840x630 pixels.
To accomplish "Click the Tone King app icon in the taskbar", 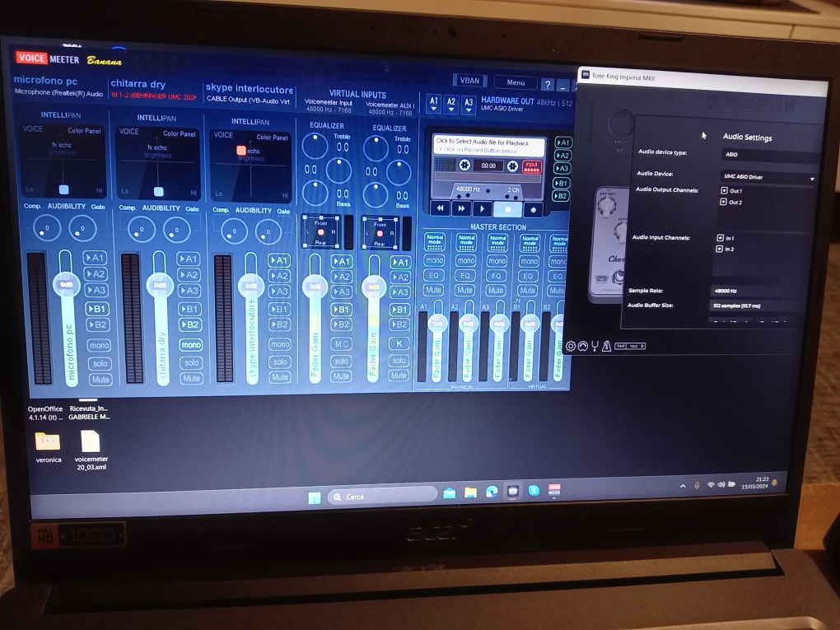I will (x=513, y=491).
